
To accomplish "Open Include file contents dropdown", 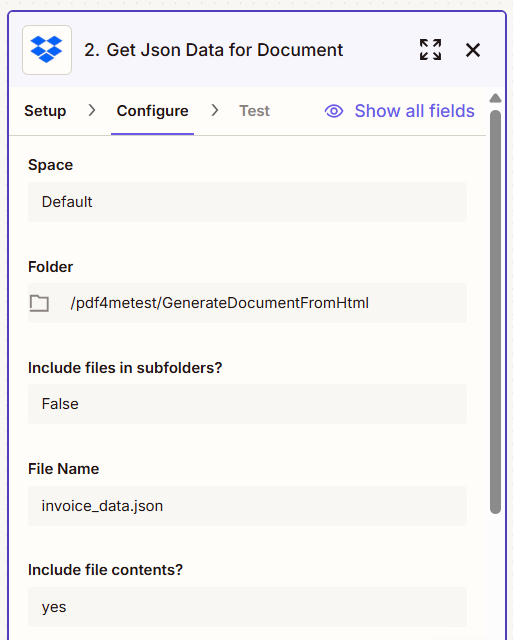I will [x=247, y=607].
